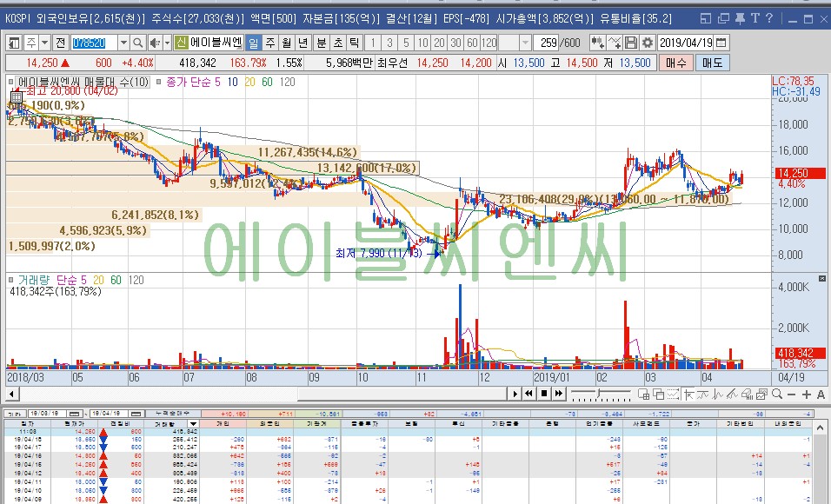
Task: Click the table scroll-up arrow
Action: [x=820, y=428]
